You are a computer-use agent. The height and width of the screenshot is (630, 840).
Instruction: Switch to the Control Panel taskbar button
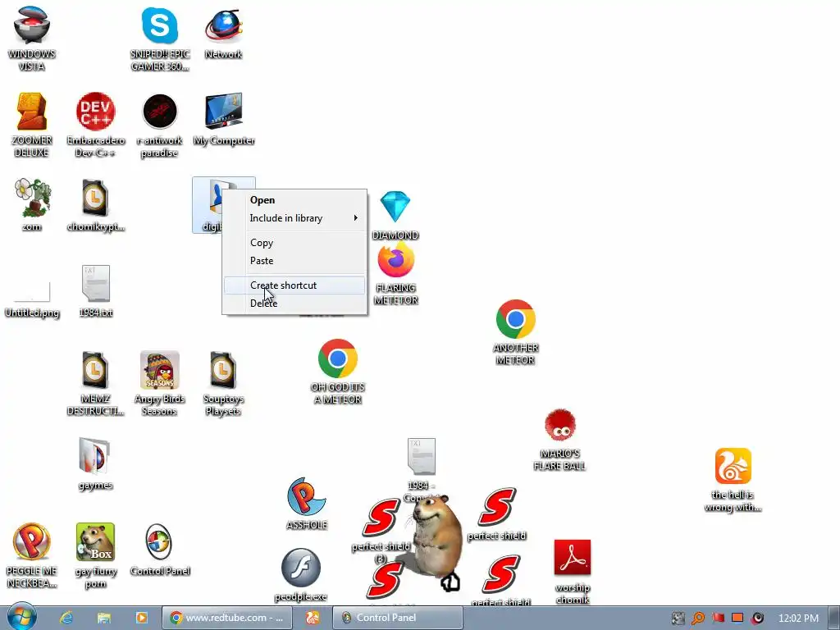[x=398, y=618]
